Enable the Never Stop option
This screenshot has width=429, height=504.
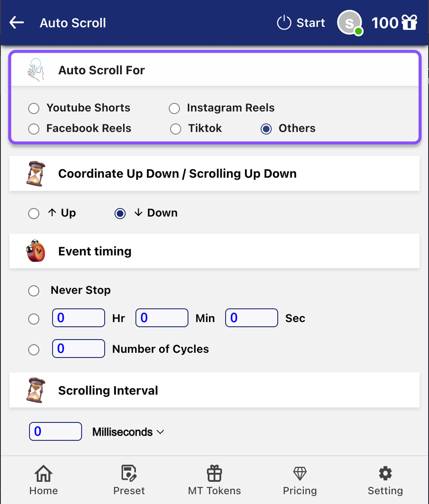click(34, 291)
